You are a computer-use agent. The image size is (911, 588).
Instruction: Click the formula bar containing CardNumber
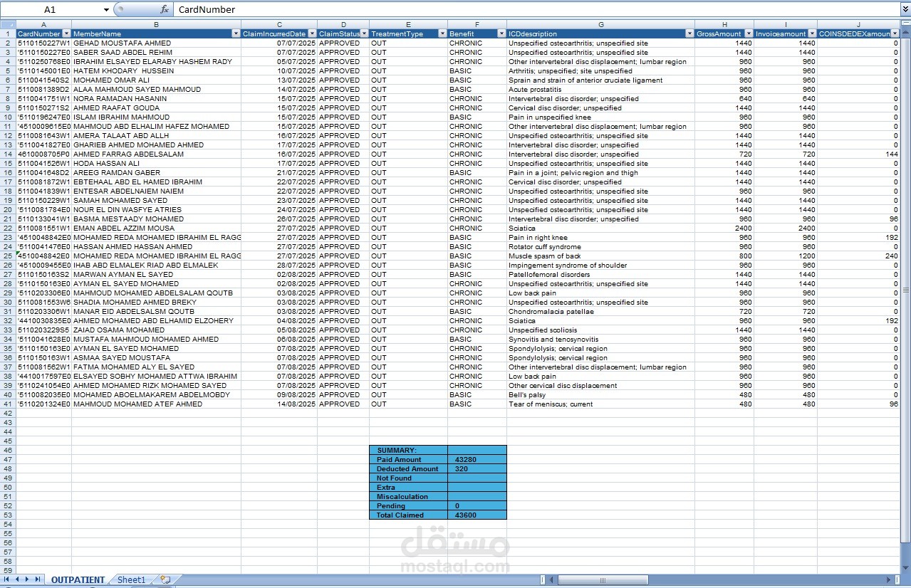(536, 9)
